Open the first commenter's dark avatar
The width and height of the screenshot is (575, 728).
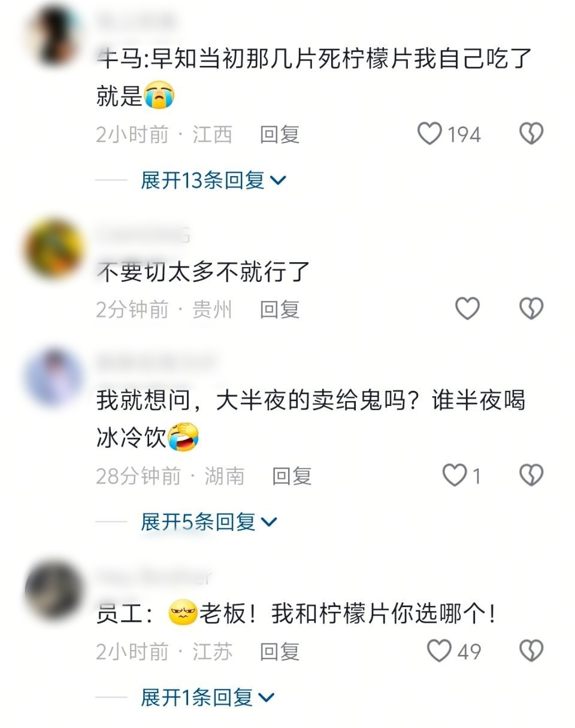pos(55,37)
